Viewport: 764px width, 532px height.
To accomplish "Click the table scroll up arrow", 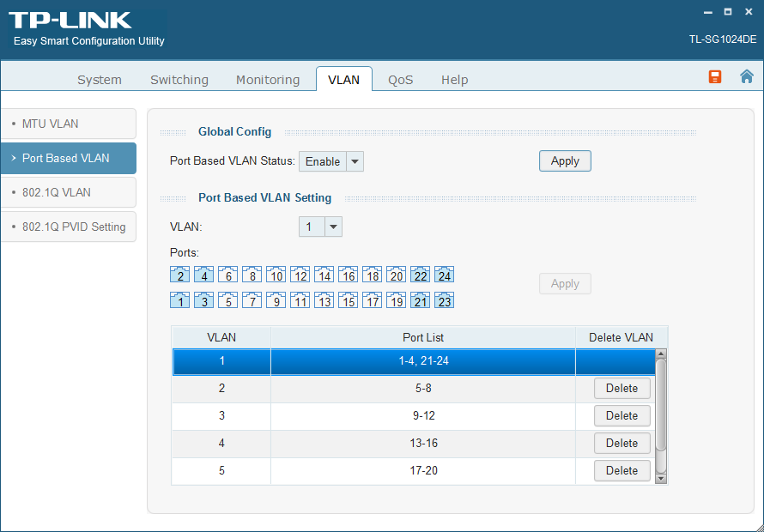I will pyautogui.click(x=661, y=354).
